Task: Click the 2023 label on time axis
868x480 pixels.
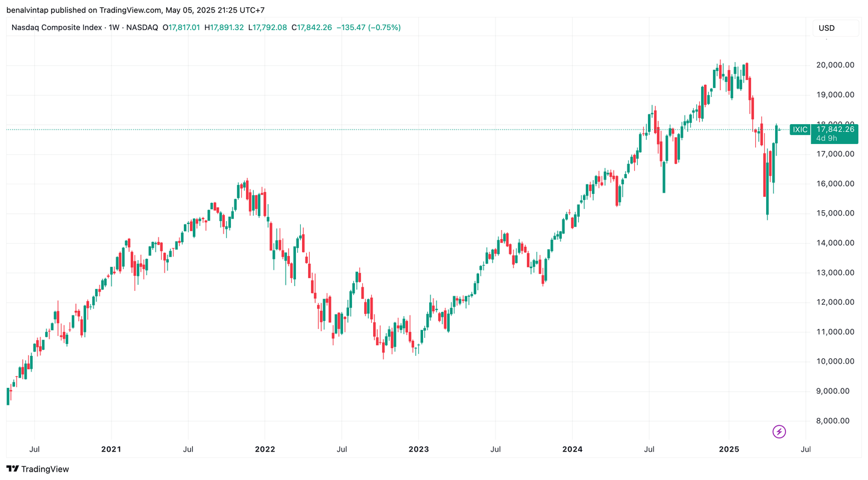Action: coord(418,449)
